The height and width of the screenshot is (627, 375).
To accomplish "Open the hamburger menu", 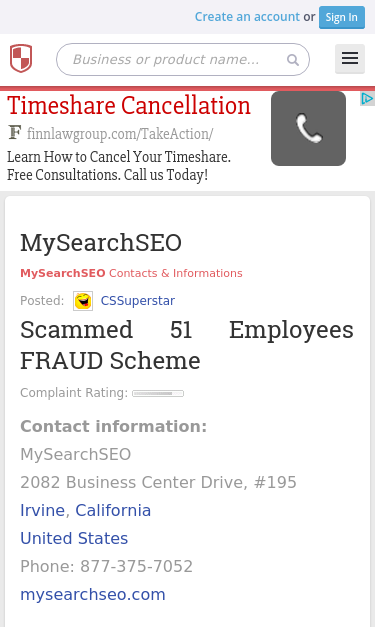I will pos(350,59).
